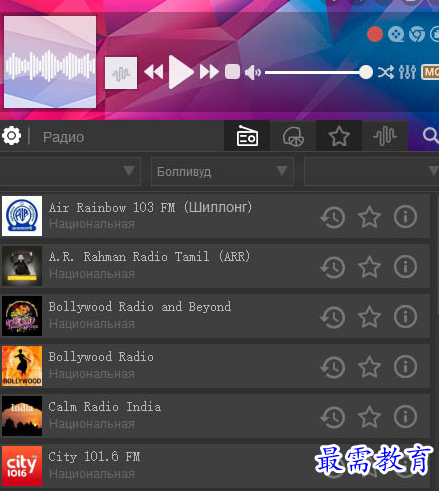Mute audio via speaker icon

(253, 72)
